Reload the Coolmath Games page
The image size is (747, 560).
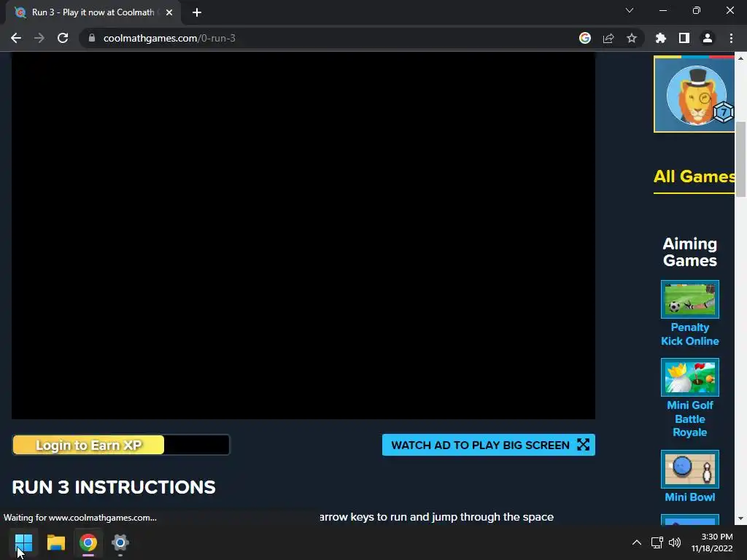(63, 38)
